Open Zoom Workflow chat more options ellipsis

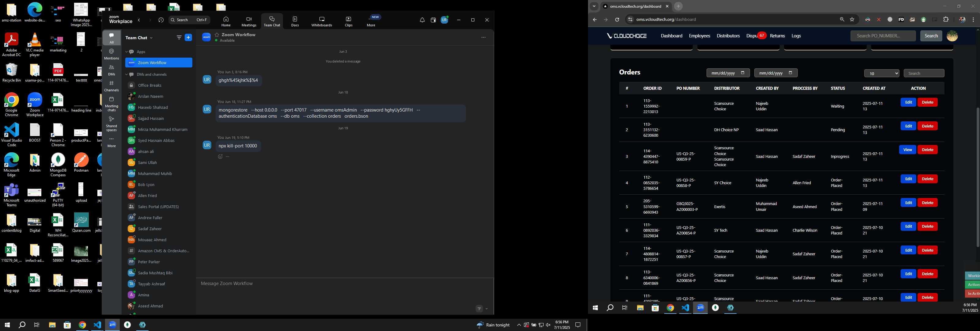[484, 37]
